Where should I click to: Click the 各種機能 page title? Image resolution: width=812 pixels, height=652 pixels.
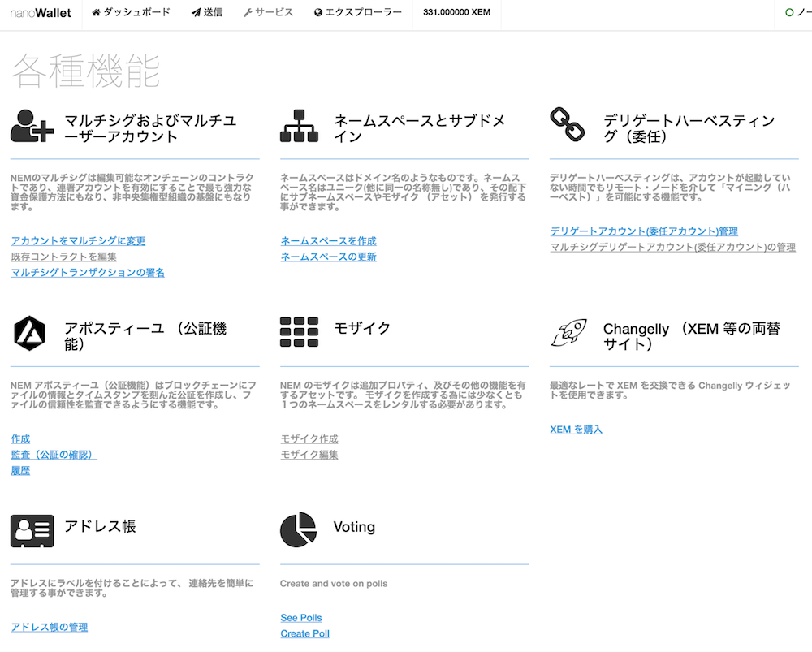(x=85, y=71)
